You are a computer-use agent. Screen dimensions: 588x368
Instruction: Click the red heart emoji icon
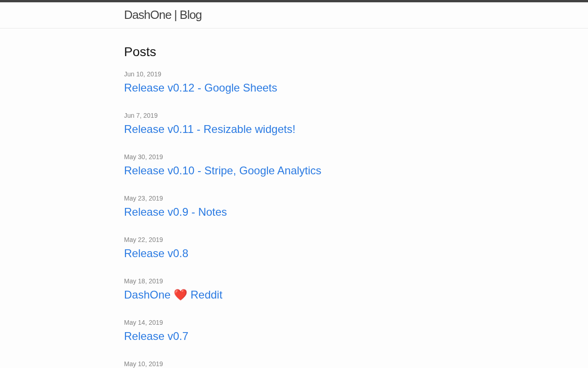(x=181, y=295)
